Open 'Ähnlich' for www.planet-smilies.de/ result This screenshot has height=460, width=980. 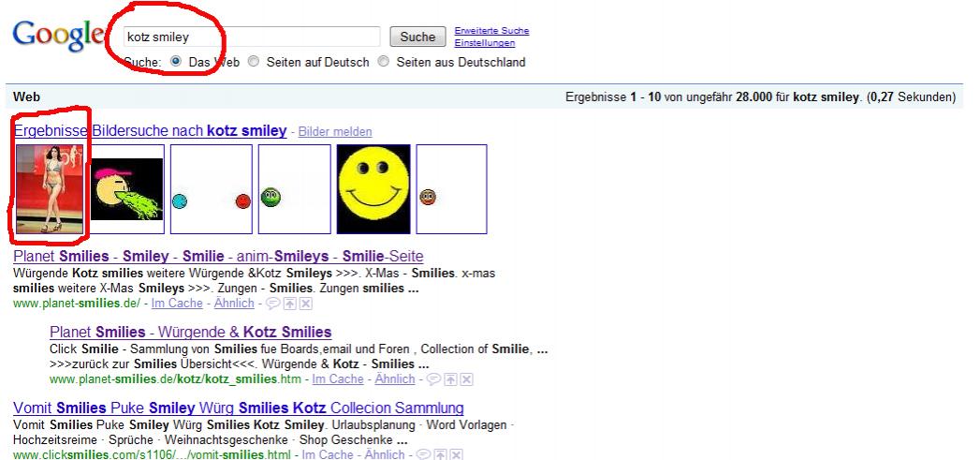point(234,304)
